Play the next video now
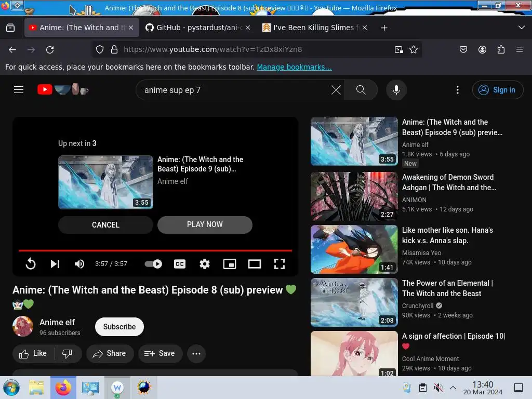Screen dimensions: 532x399 click(205, 224)
